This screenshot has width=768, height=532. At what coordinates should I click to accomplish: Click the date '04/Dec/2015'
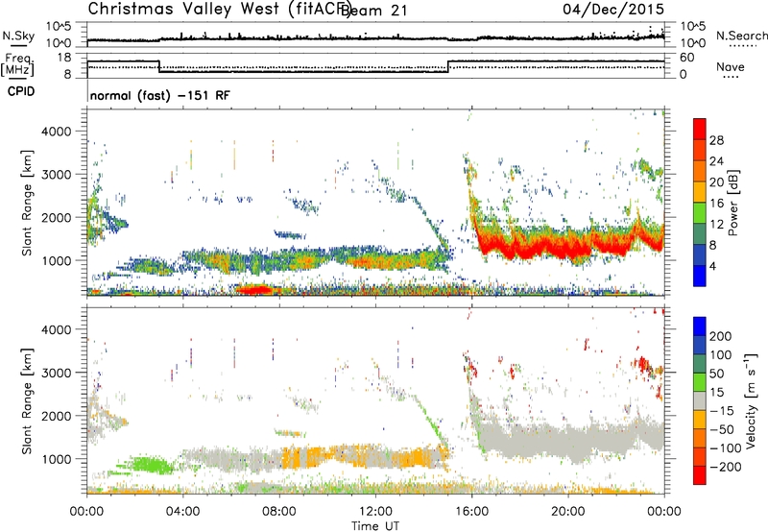613,9
